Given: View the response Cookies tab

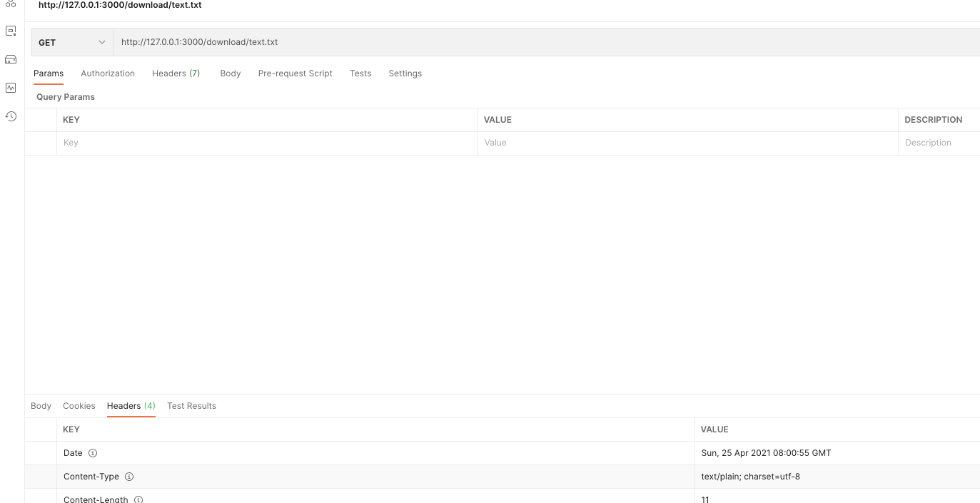Looking at the screenshot, I should 79,406.
